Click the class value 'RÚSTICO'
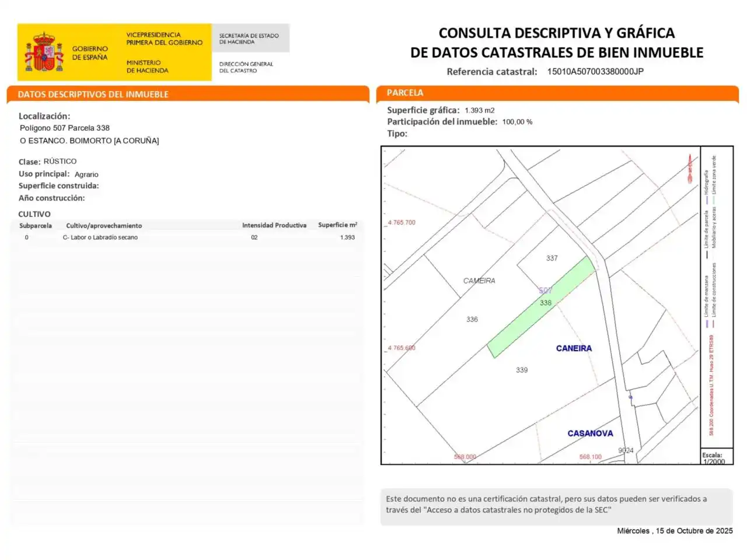 (60, 161)
